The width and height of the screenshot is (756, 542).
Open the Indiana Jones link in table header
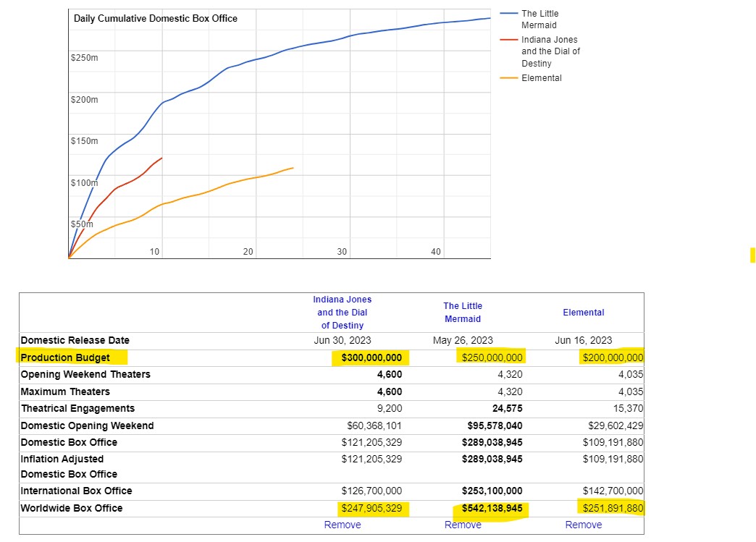pyautogui.click(x=342, y=313)
